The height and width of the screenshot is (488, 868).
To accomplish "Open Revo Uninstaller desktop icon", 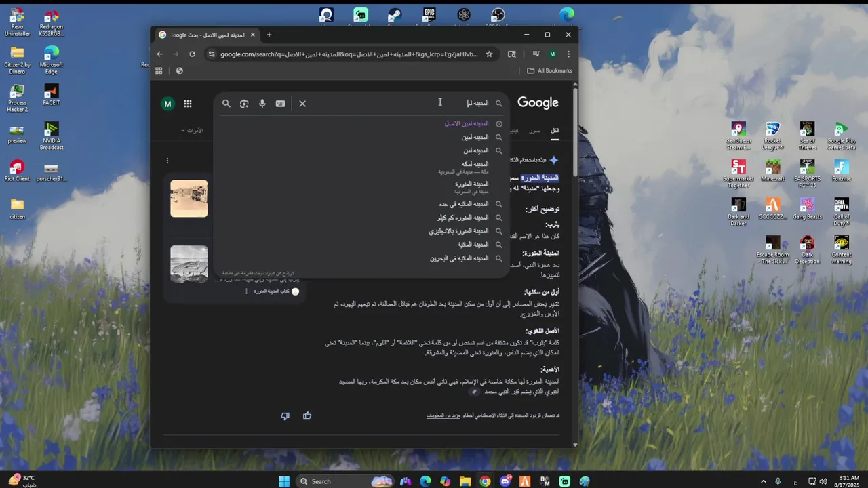I will [x=17, y=23].
